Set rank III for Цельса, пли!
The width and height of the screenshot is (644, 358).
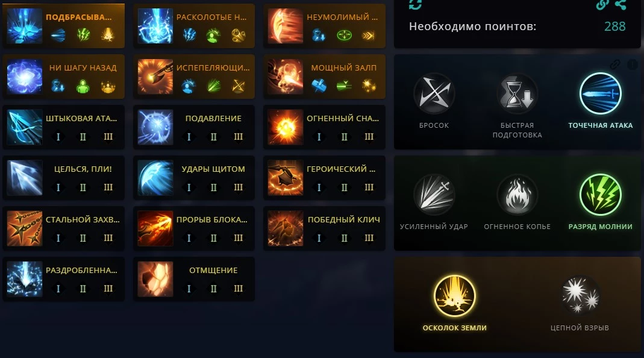click(x=108, y=187)
